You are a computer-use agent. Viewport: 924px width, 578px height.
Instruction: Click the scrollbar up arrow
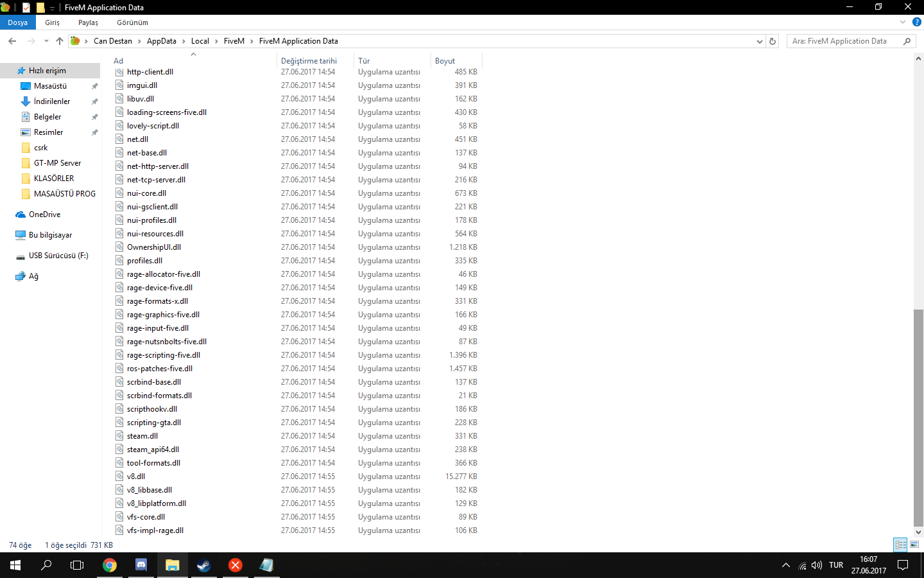click(x=918, y=58)
